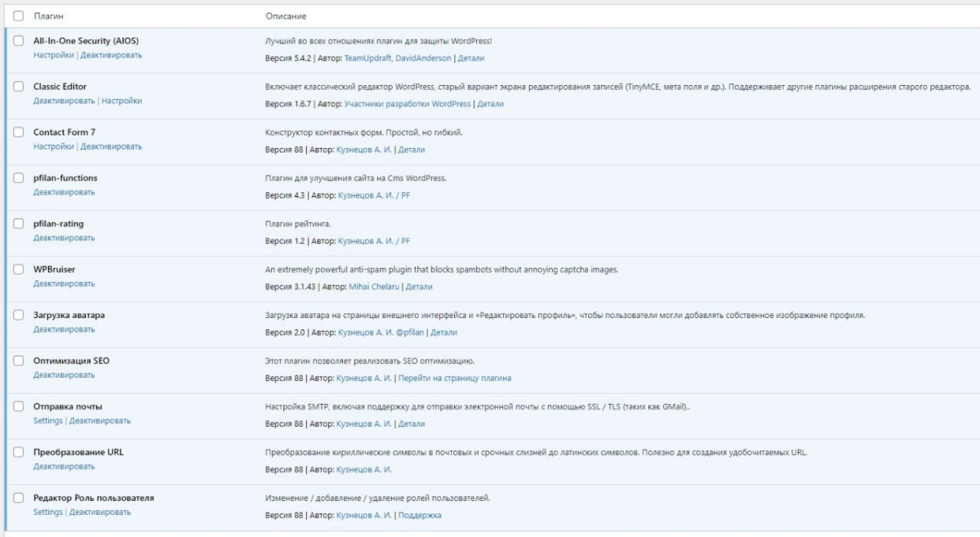Image resolution: width=980 pixels, height=537 pixels.
Task: Deactivate the Classic Editor plugin
Action: pyautogui.click(x=64, y=101)
